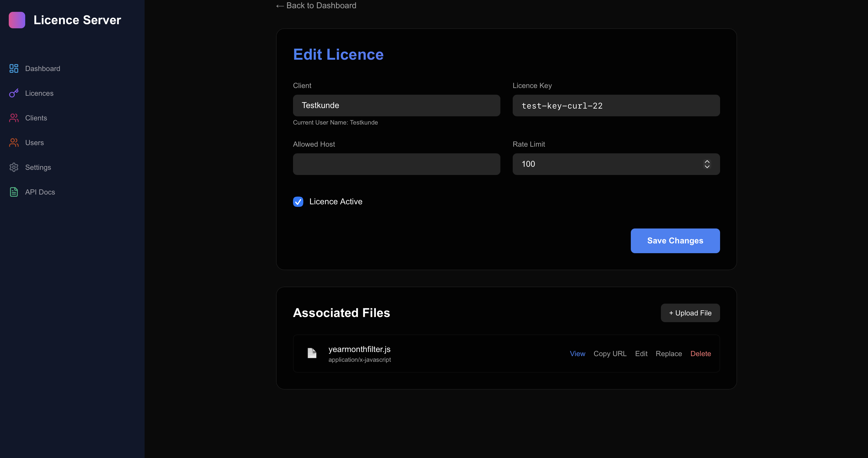Click the Users icon in the sidebar
This screenshot has height=458, width=868.
click(13, 143)
